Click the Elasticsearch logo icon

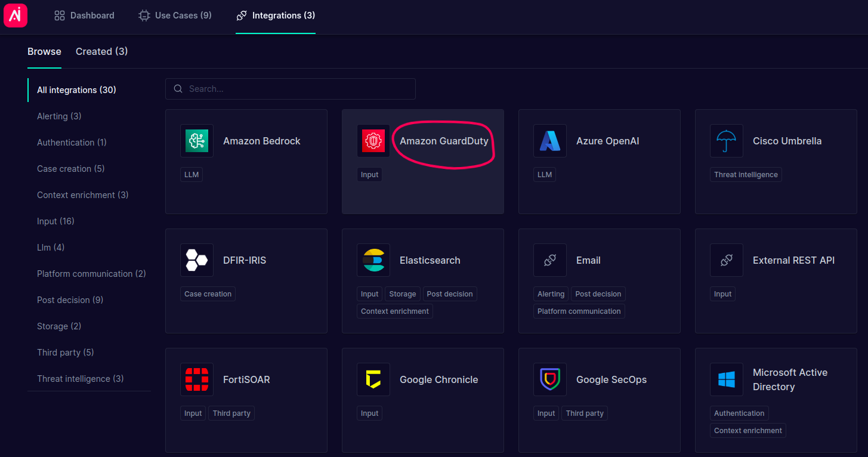pos(373,260)
